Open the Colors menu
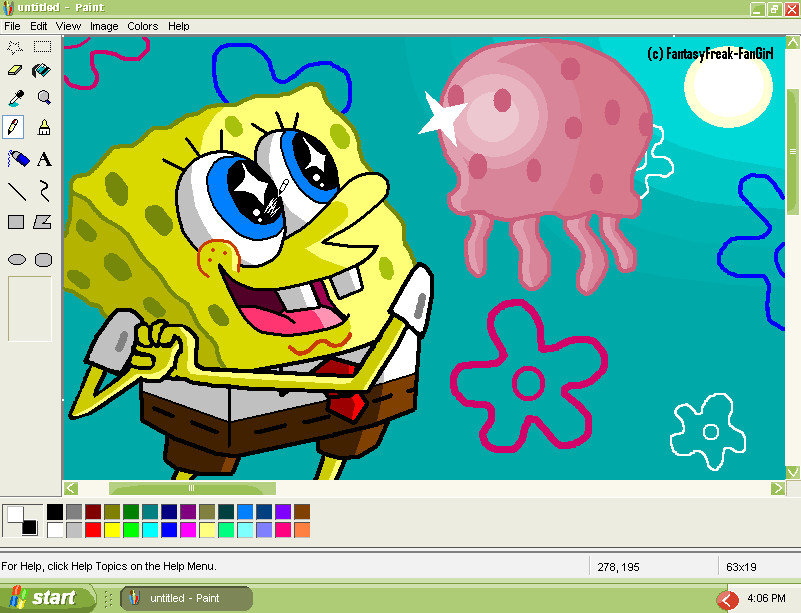The width and height of the screenshot is (801, 613). (x=143, y=26)
